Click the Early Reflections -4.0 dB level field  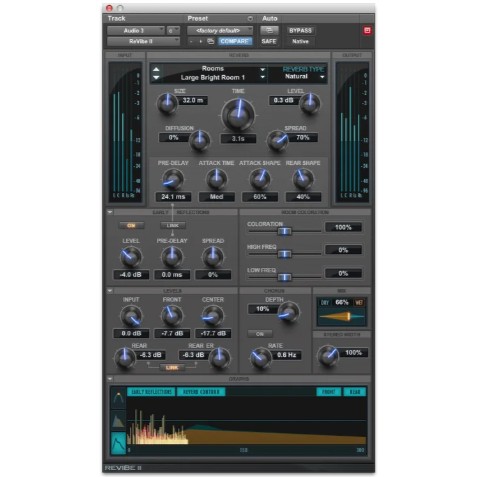tap(131, 275)
